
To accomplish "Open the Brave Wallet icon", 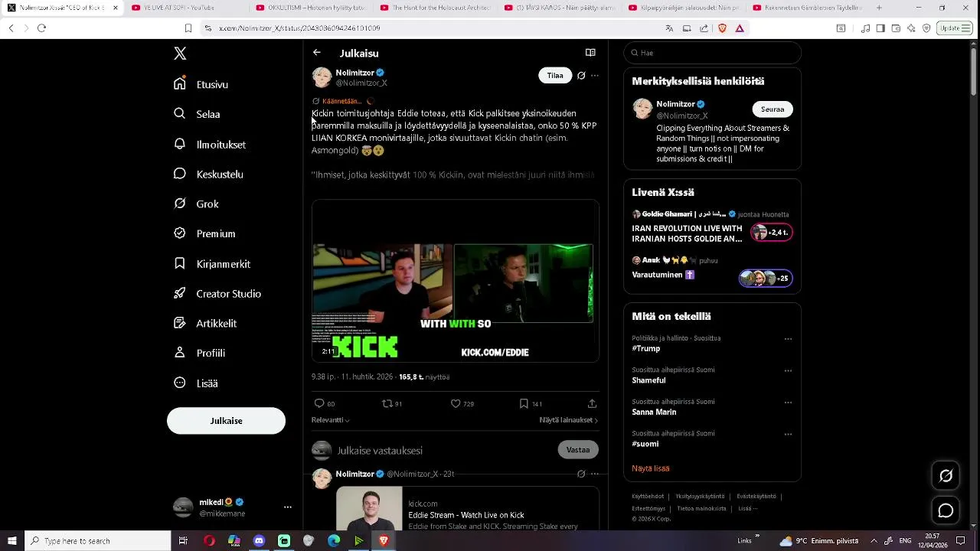I will click(x=896, y=28).
